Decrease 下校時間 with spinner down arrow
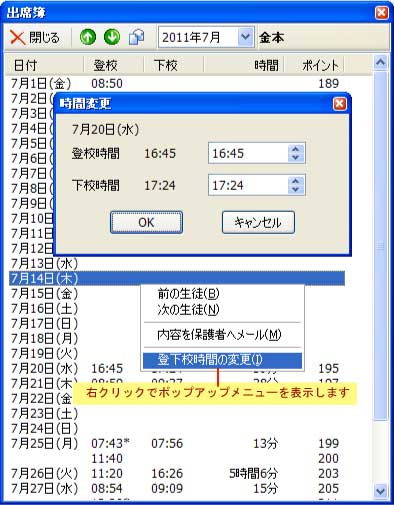394x505 pixels. 296,190
